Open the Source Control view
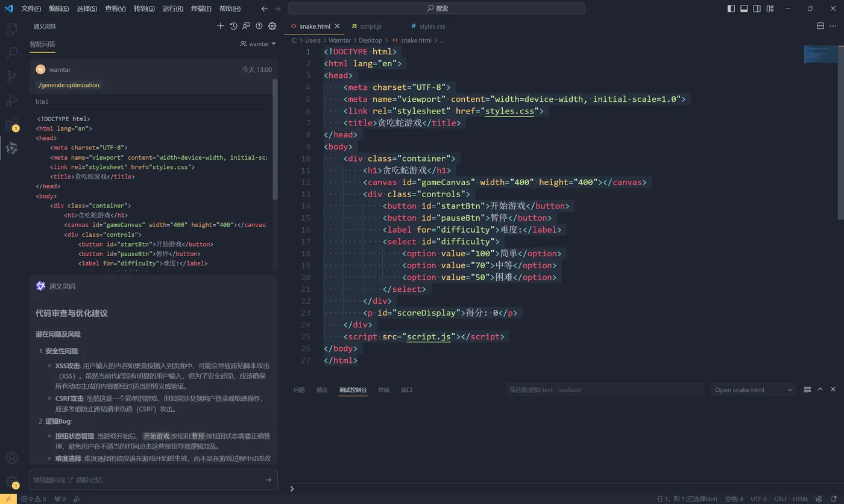The width and height of the screenshot is (844, 504). tap(11, 77)
